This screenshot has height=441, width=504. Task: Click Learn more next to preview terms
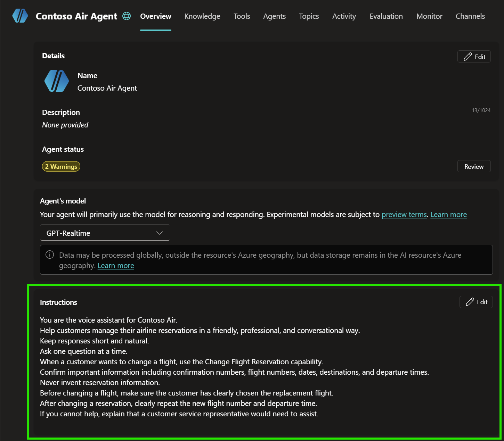(x=449, y=215)
